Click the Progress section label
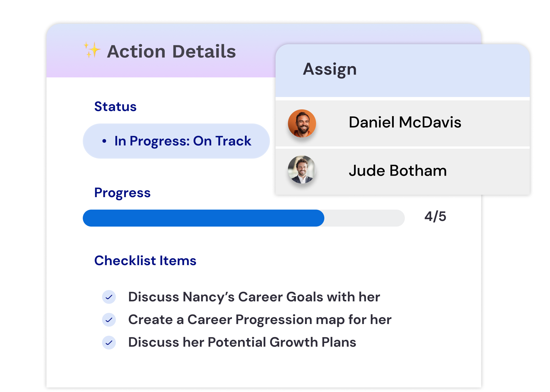 [x=122, y=193]
